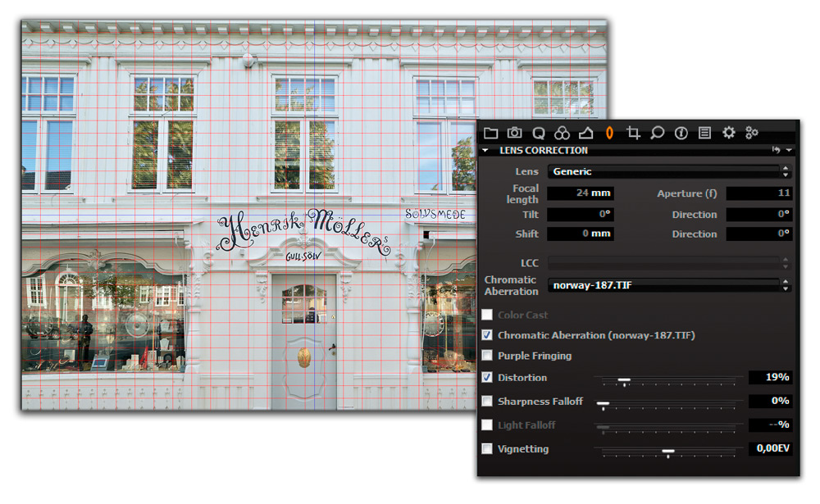Open the single gear Output tool tab
The image size is (820, 504).
(728, 133)
